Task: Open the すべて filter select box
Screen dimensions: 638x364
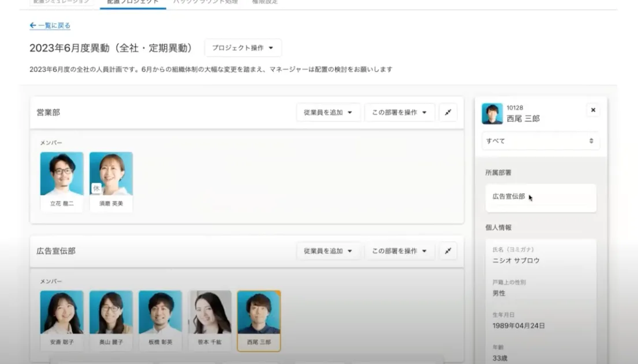Action: pyautogui.click(x=540, y=141)
